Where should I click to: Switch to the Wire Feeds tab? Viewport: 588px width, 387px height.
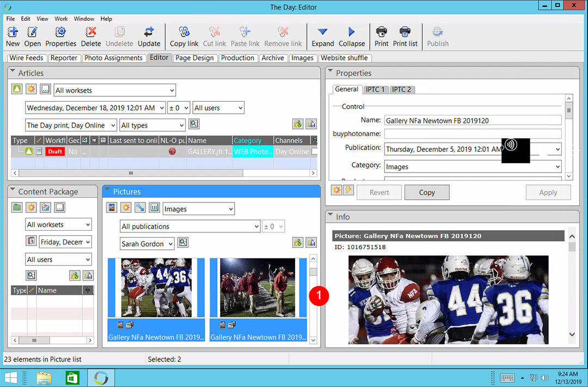point(27,58)
